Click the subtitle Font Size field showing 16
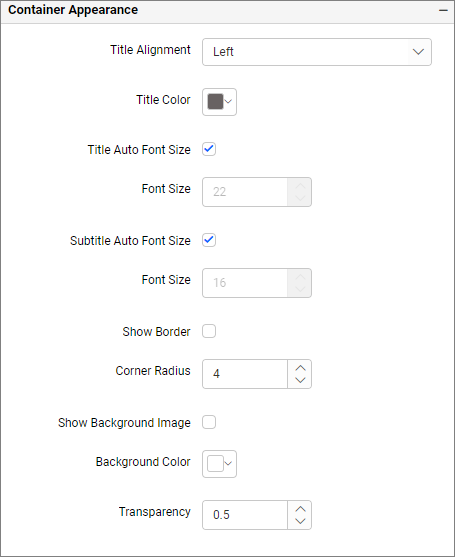Viewport: 455px width, 557px height. tap(245, 283)
